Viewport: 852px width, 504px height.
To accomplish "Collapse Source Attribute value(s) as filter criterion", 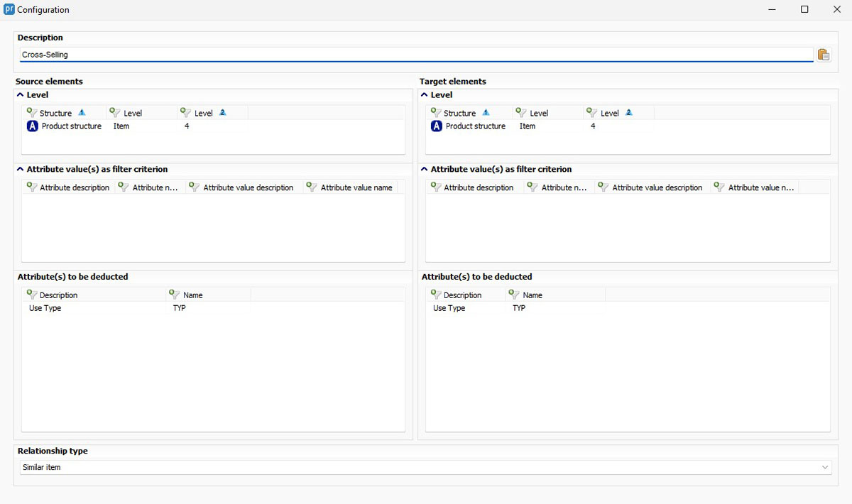I will click(20, 170).
